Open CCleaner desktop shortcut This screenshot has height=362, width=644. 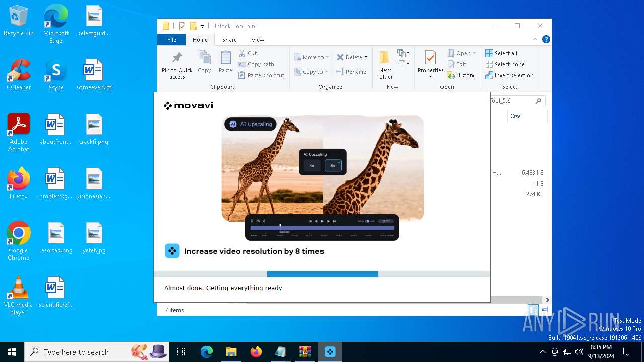click(19, 75)
